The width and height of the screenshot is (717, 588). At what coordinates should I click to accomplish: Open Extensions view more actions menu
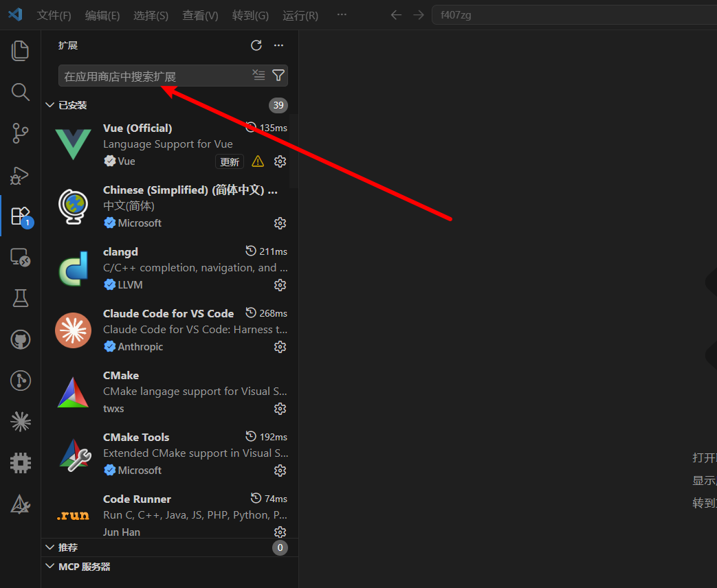tap(278, 45)
